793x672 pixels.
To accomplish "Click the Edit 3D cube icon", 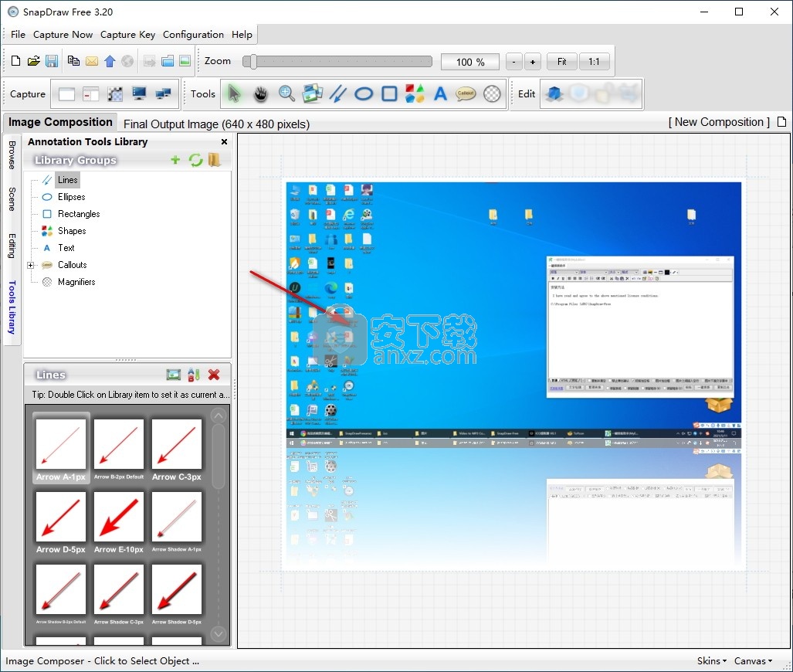I will coord(554,93).
